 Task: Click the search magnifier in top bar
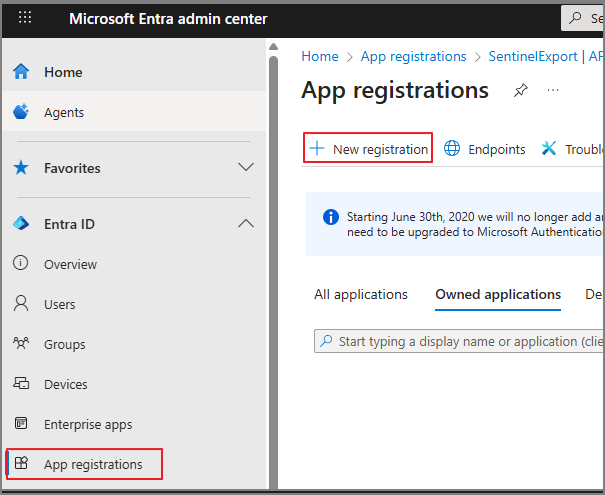click(x=575, y=18)
